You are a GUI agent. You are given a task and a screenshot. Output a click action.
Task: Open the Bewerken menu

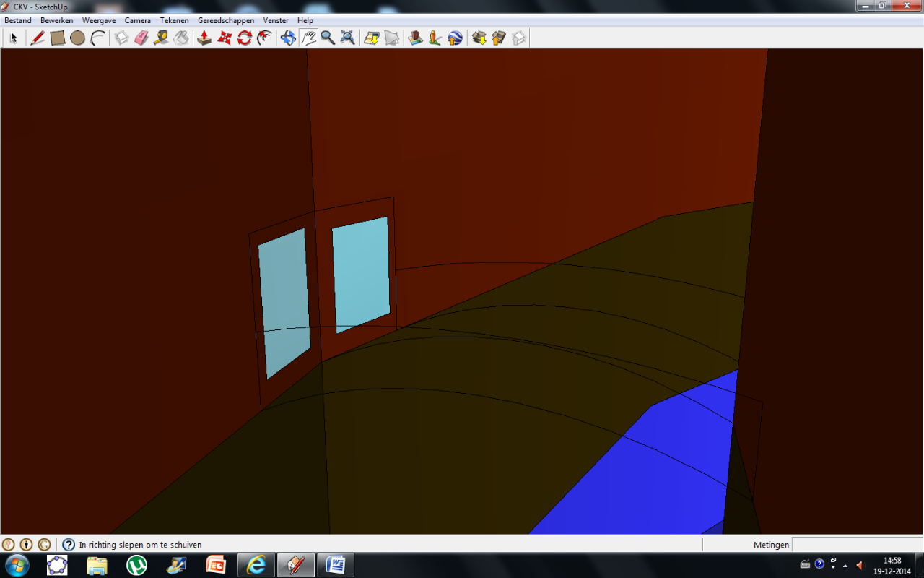(x=57, y=20)
